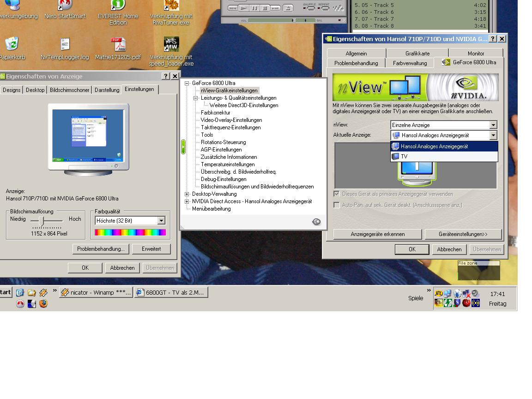This screenshot has height=399, width=532.
Task: Click the 'Problembehandlung...' button in Anzeige dialog
Action: [x=101, y=249]
